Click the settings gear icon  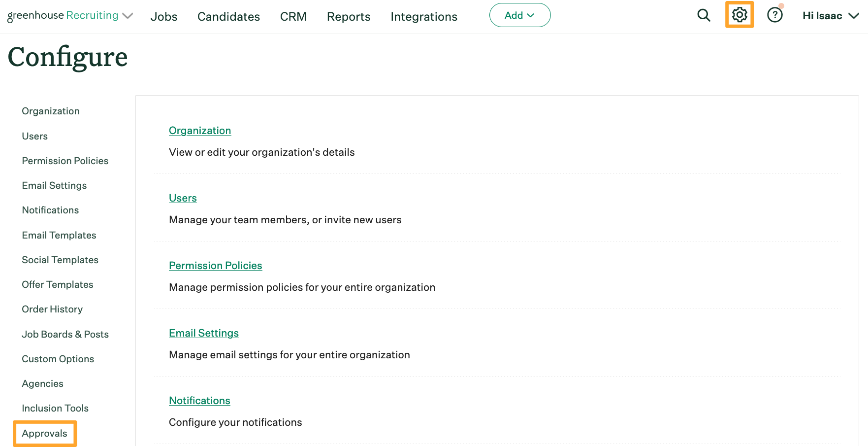tap(739, 15)
